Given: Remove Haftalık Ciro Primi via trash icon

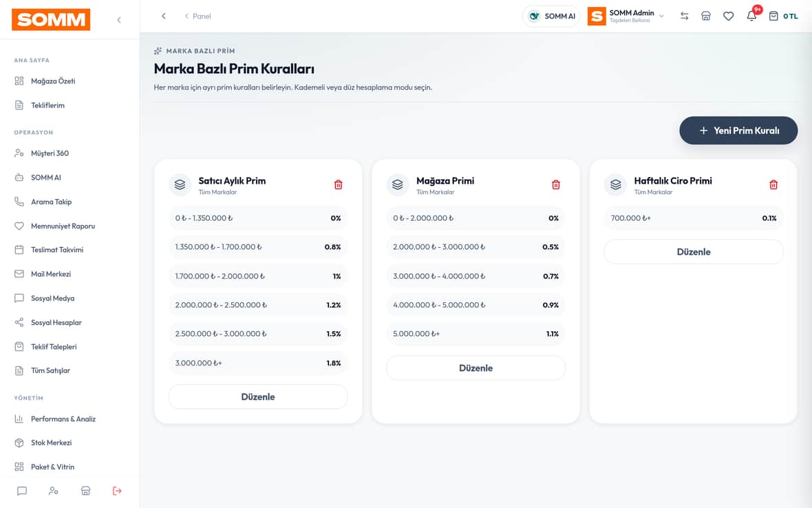Looking at the screenshot, I should [x=773, y=185].
